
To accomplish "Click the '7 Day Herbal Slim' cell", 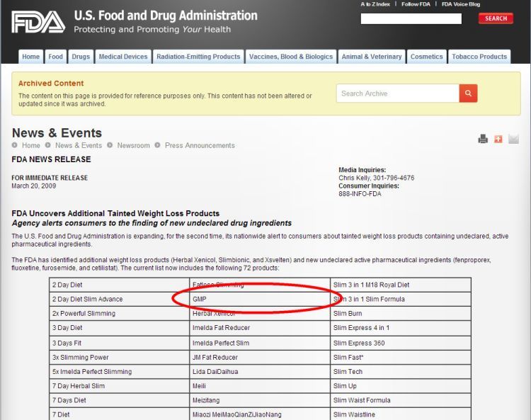I will 119,386.
